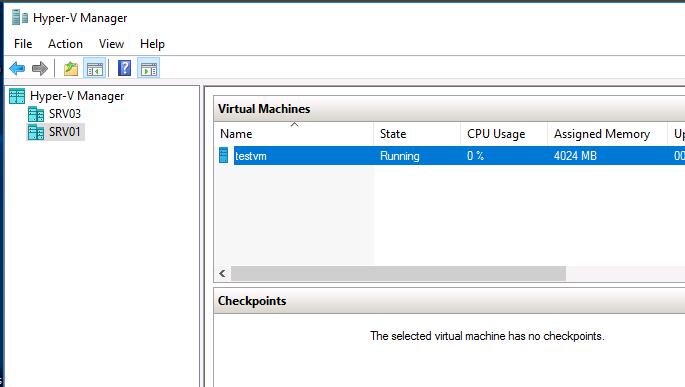Click the testvm virtual machine icon

point(223,155)
